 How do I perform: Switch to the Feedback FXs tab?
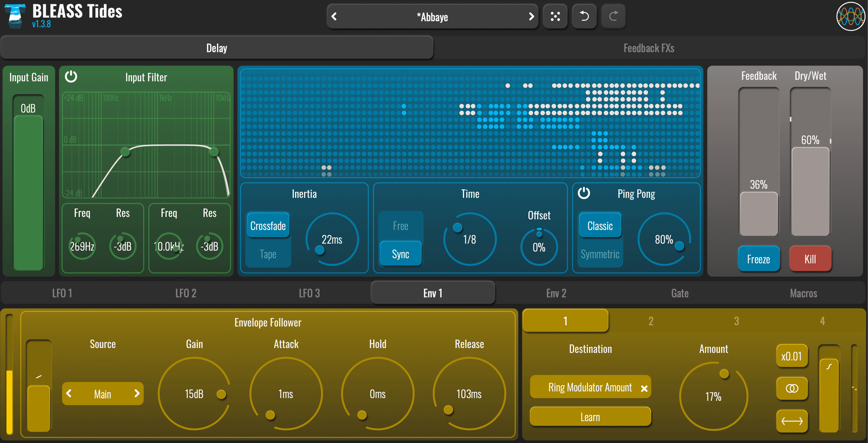[x=648, y=48]
